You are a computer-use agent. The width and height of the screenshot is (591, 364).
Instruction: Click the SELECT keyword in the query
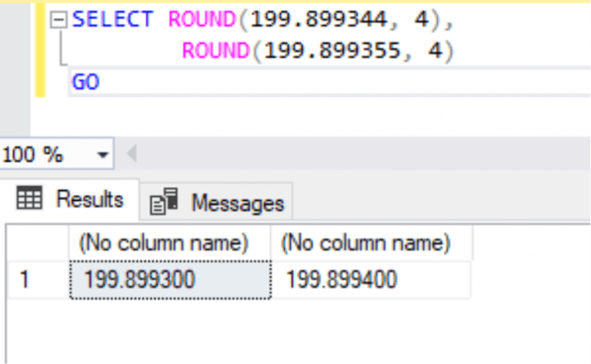click(x=112, y=19)
